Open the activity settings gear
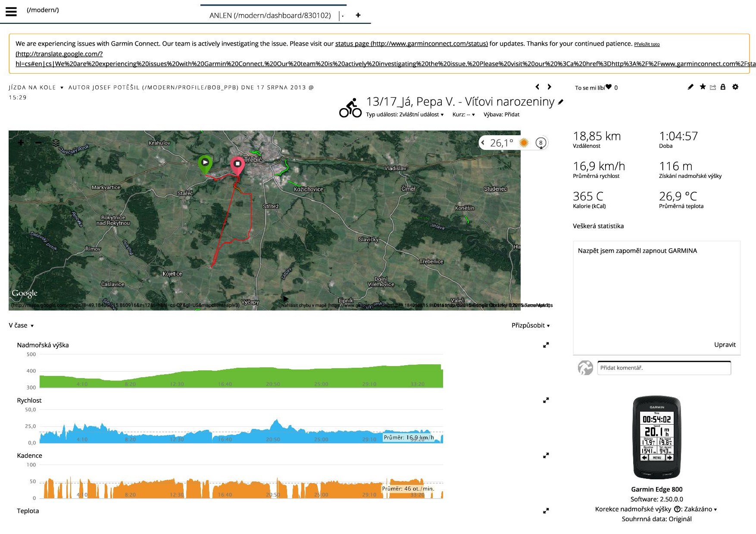The height and width of the screenshot is (534, 756). tap(735, 87)
